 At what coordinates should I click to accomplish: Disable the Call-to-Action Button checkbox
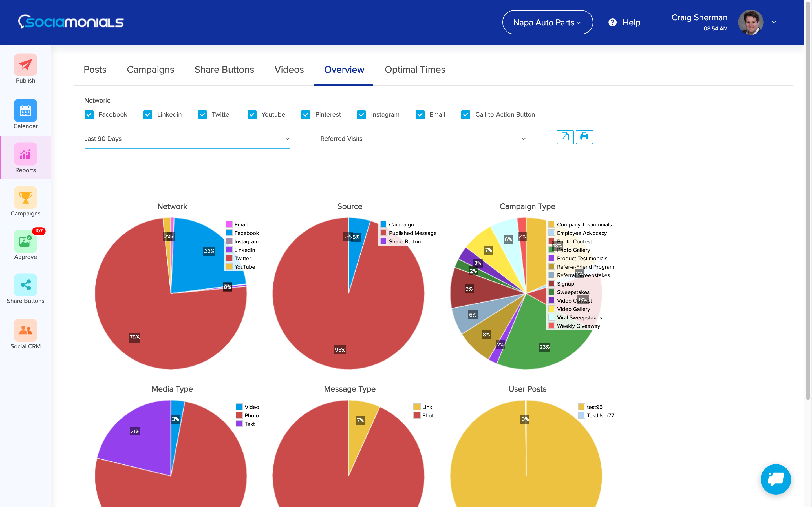(466, 115)
